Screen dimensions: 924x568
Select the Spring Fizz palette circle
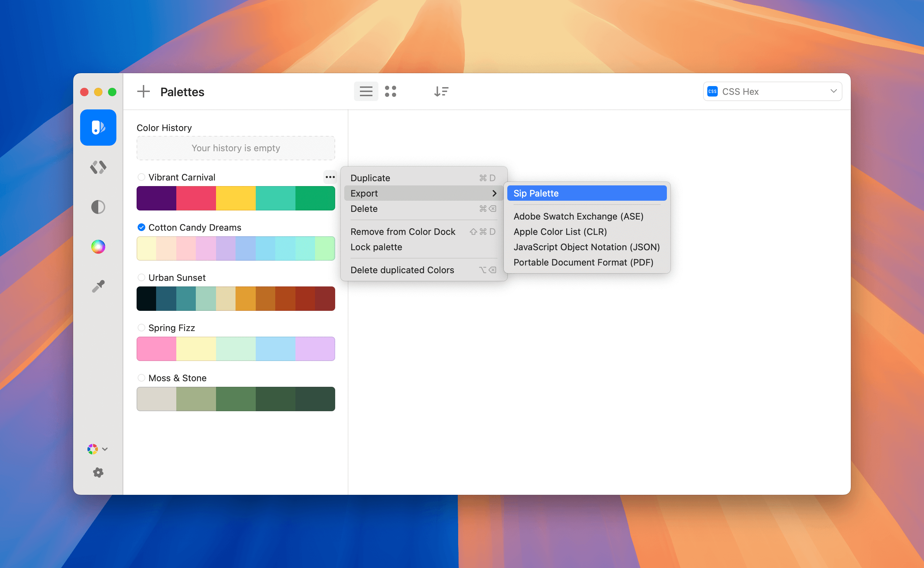tap(141, 327)
